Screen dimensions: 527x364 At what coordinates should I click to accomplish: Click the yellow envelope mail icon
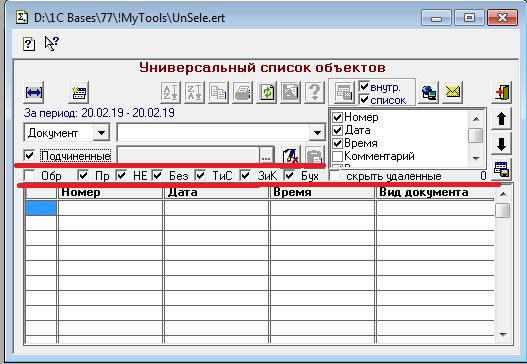click(452, 92)
